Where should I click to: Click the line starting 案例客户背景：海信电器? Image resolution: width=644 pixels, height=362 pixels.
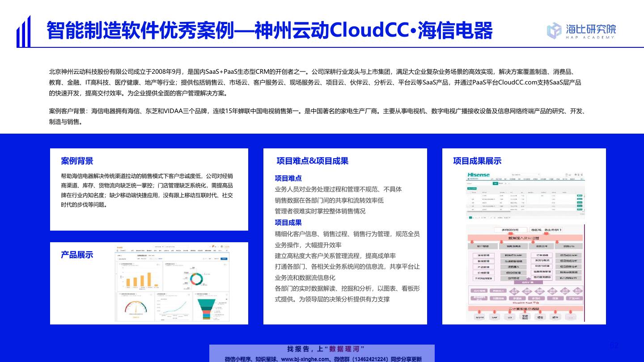tap(317, 111)
